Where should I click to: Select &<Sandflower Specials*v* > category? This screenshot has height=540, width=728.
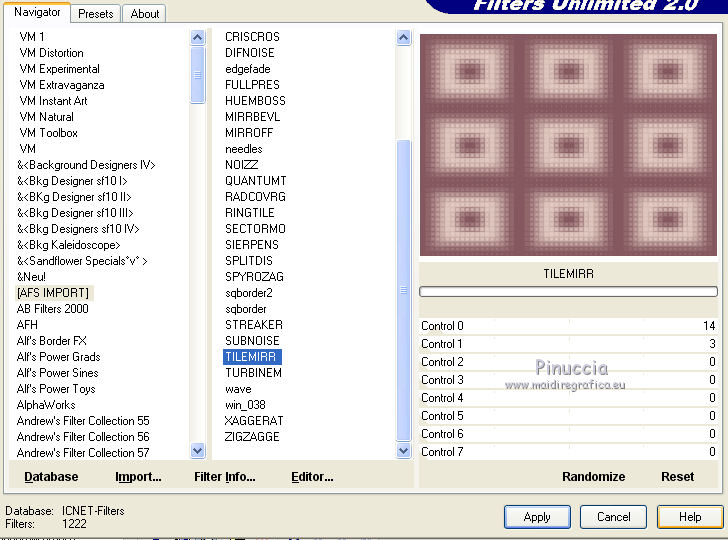[82, 261]
